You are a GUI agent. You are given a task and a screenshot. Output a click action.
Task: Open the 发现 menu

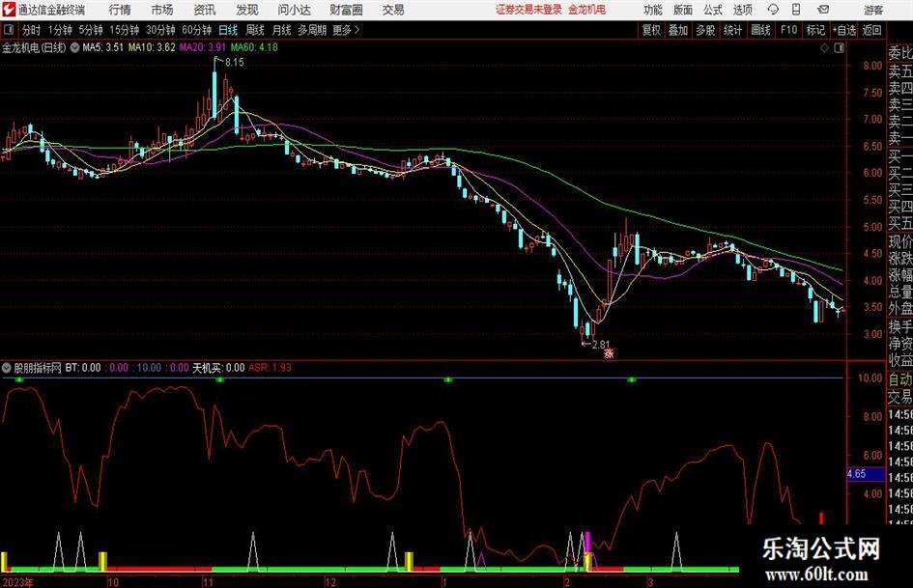pos(247,10)
